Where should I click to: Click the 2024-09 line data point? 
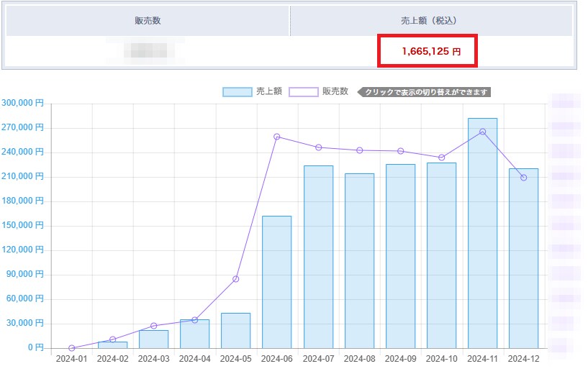(x=400, y=151)
